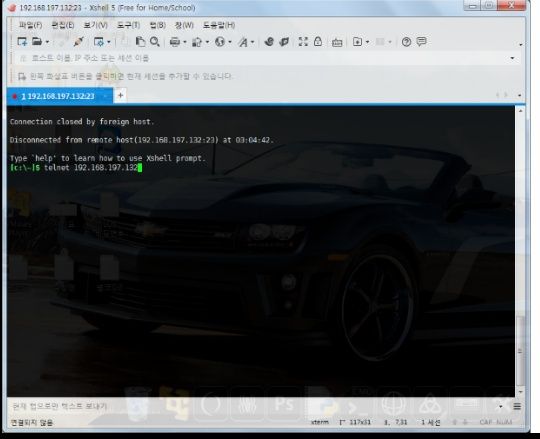Expand the font tool dropdown arrow
540x439 pixels.
(252, 42)
